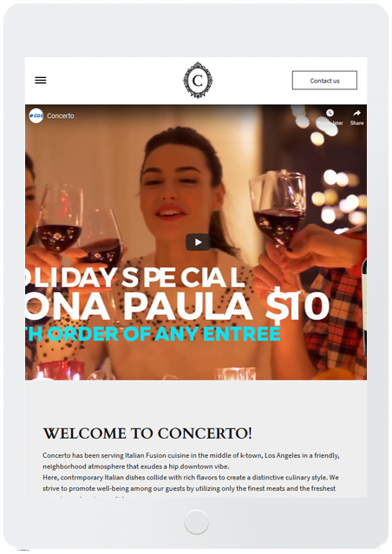Screen dimensions: 392x554
Task: Click the cyan 'ORDER OF ANY ENTREE' text
Action: coord(164,334)
